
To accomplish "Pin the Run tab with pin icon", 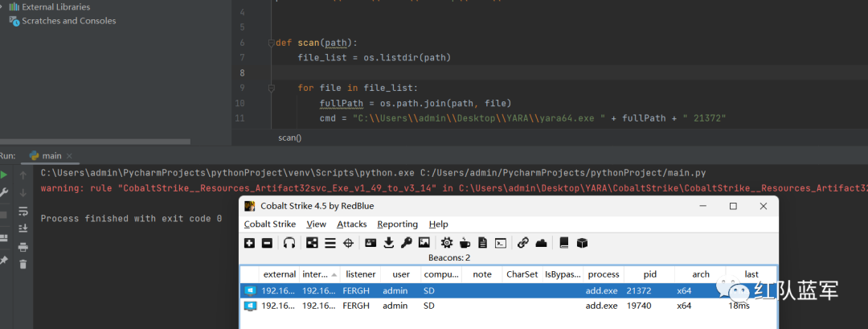I will pos(4,260).
